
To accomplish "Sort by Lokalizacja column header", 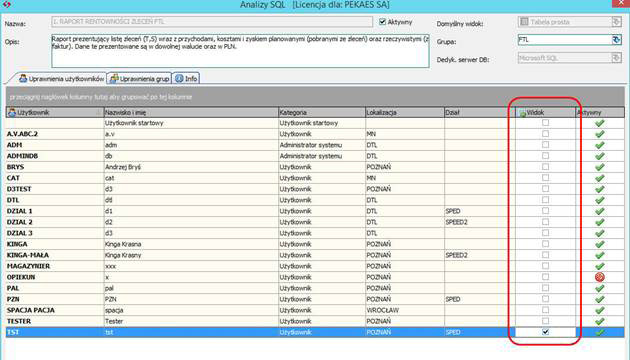I will point(405,112).
